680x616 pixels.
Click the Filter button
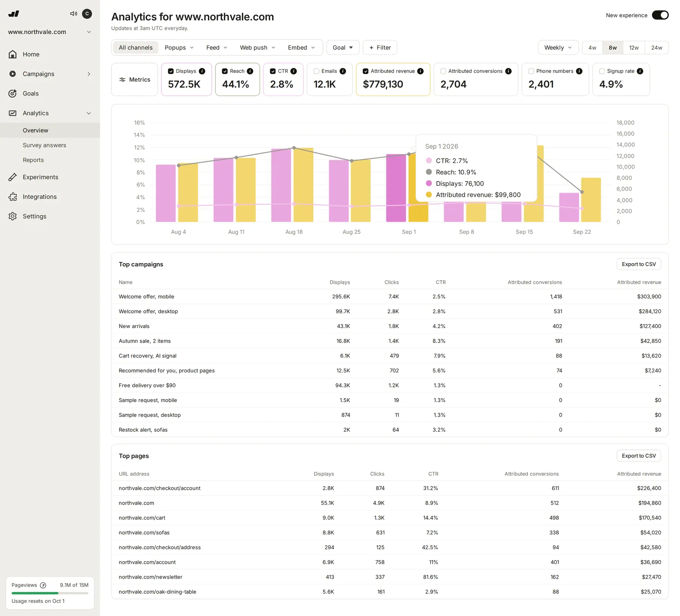(x=380, y=48)
